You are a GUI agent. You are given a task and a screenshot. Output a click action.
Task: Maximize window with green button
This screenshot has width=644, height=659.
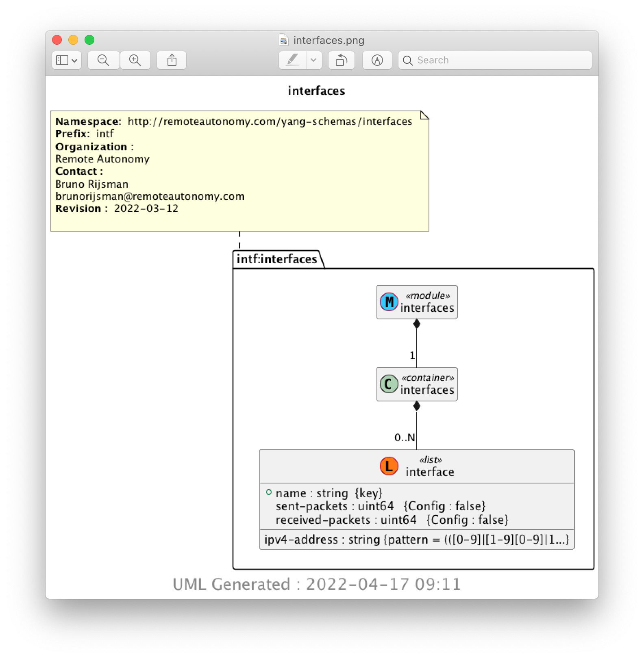point(89,40)
